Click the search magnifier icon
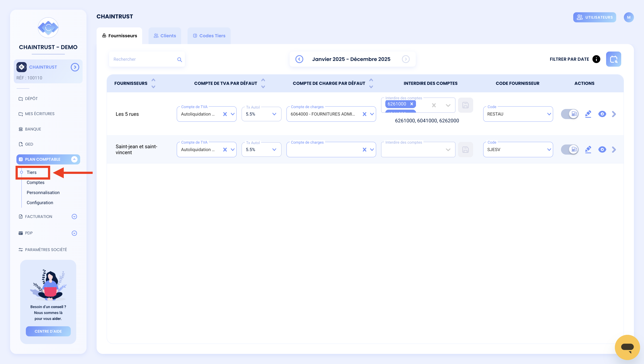This screenshot has height=364, width=644. (x=179, y=60)
